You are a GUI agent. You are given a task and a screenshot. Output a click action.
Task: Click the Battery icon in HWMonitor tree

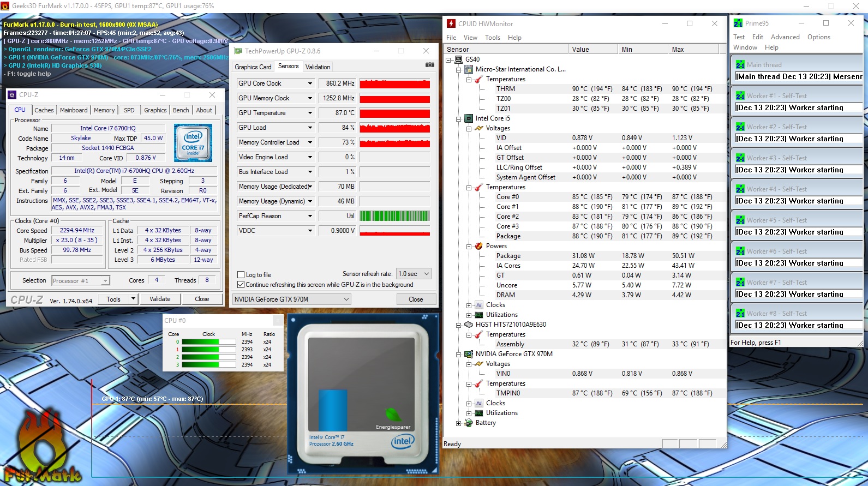[x=468, y=423]
